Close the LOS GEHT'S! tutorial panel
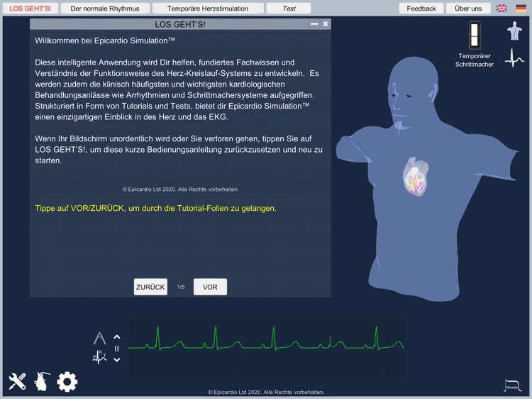 point(326,23)
